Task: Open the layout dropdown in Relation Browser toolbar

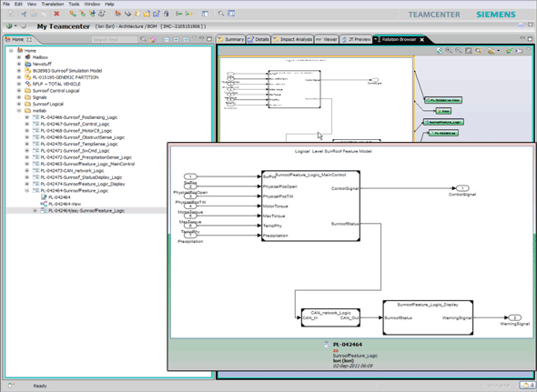Action: [x=498, y=51]
